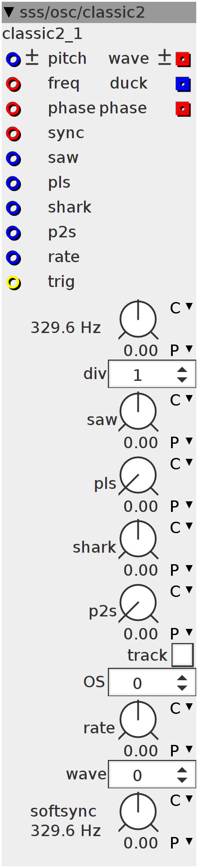Increase the div spinner value
198x868 pixels.
[182, 370]
